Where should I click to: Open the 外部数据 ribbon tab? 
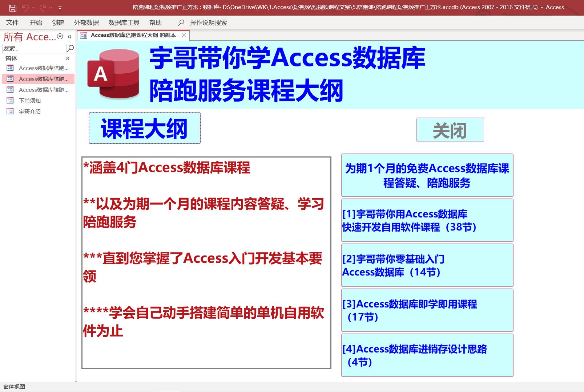(86, 23)
